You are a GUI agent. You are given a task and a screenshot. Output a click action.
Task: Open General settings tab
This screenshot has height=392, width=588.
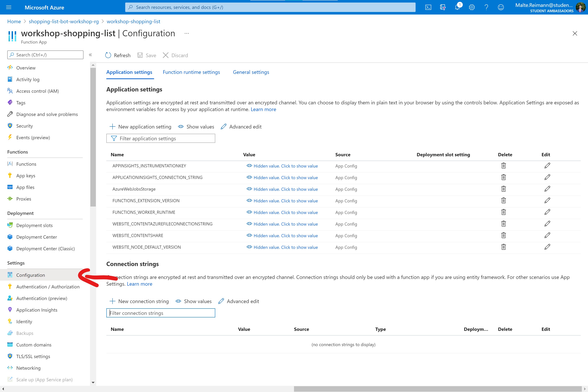251,72
